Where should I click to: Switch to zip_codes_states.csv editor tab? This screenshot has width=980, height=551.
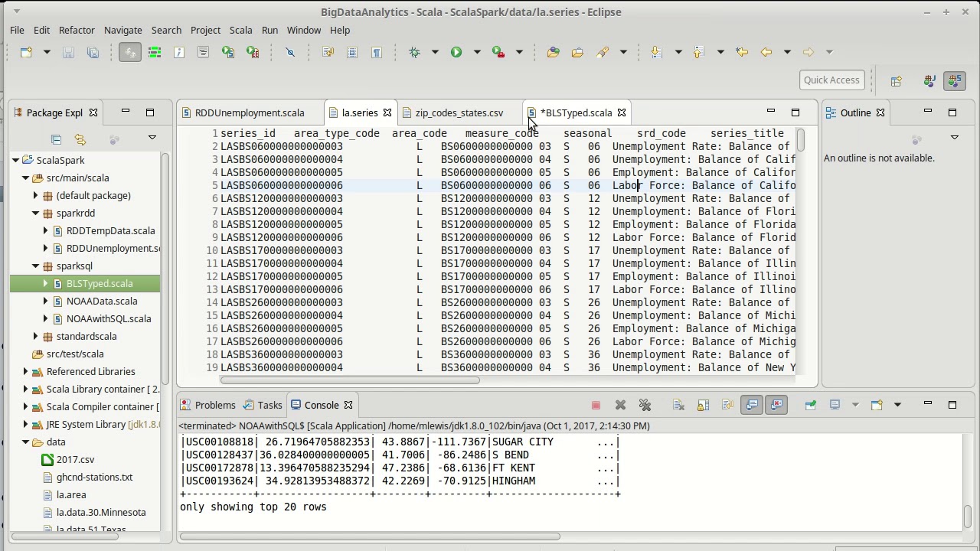459,112
